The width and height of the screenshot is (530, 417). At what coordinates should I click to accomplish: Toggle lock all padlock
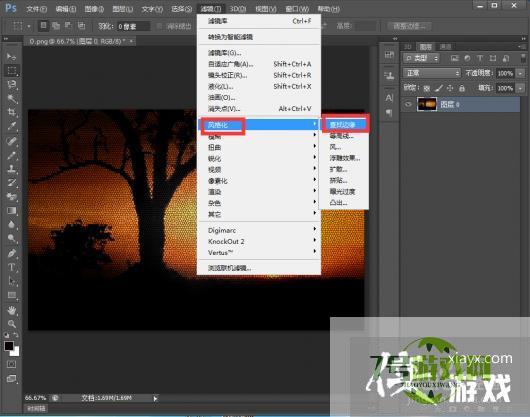(462, 89)
